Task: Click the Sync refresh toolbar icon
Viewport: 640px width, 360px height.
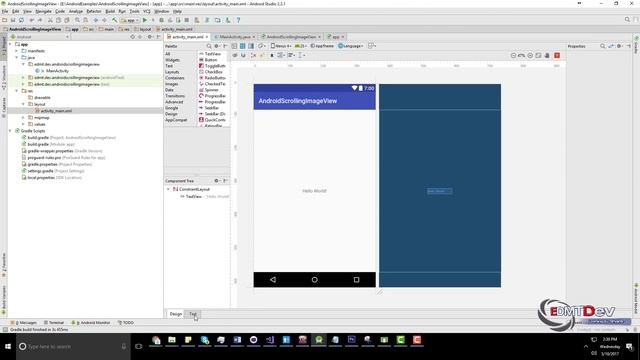Action: pyautogui.click(x=22, y=20)
